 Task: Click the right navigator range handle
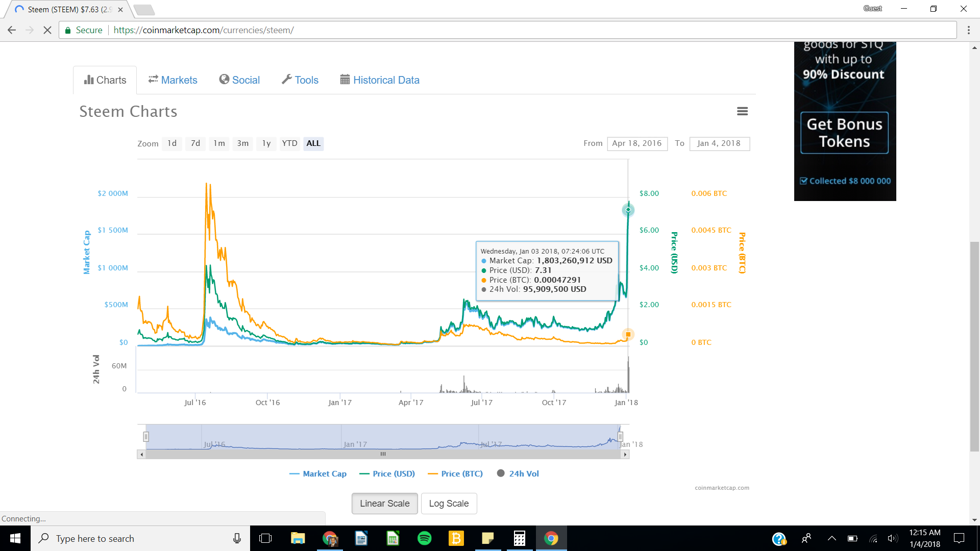click(x=620, y=437)
